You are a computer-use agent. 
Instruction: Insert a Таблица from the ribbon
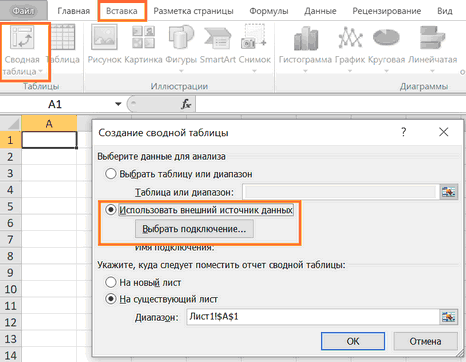(63, 38)
